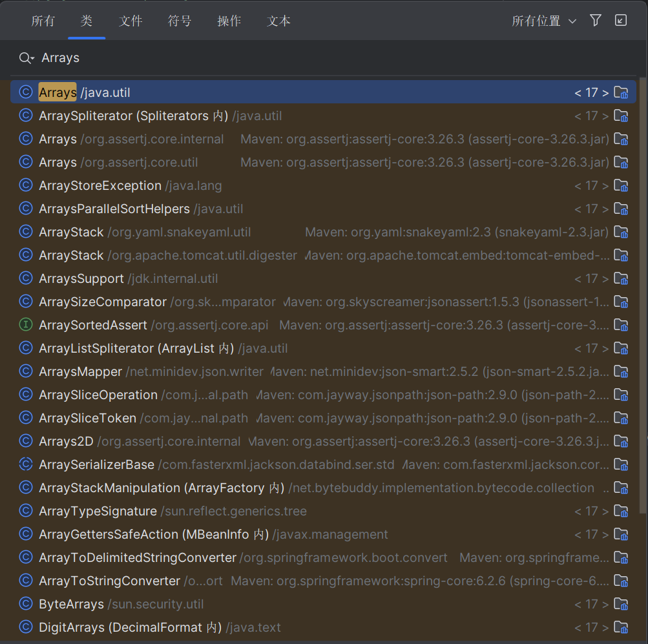Viewport: 648px width, 644px height.
Task: Select DigitArrays (DecimalFormat) result
Action: (x=323, y=627)
